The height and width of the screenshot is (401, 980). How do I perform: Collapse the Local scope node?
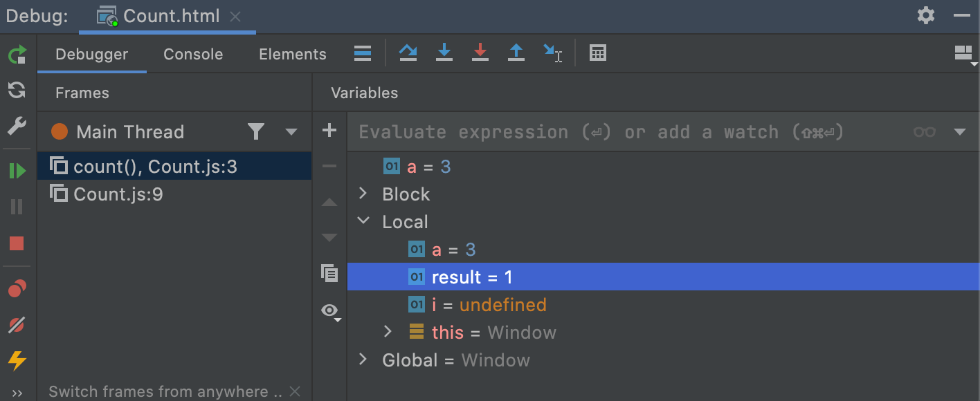tap(363, 222)
